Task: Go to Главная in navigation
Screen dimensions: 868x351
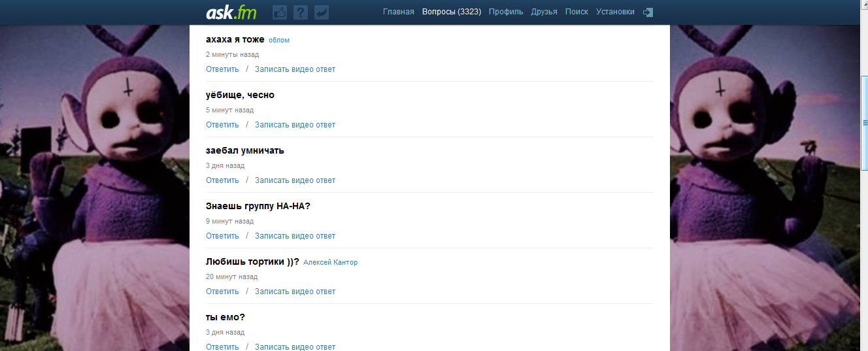Action: click(399, 12)
